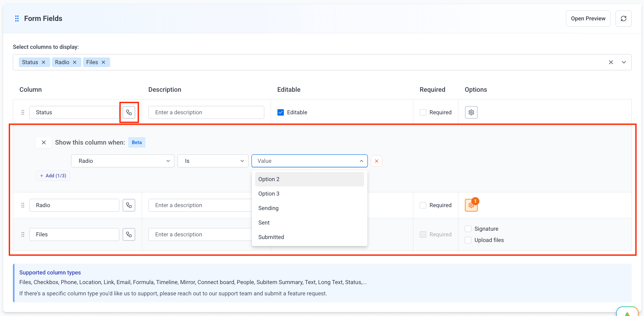Image resolution: width=644 pixels, height=316 pixels.
Task: Clear all selected columns with the X
Action: pos(611,62)
